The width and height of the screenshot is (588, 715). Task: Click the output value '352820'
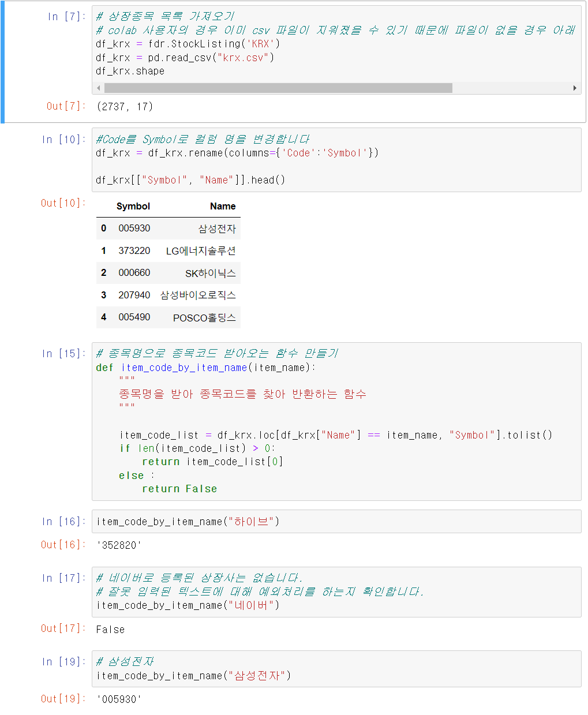(119, 545)
